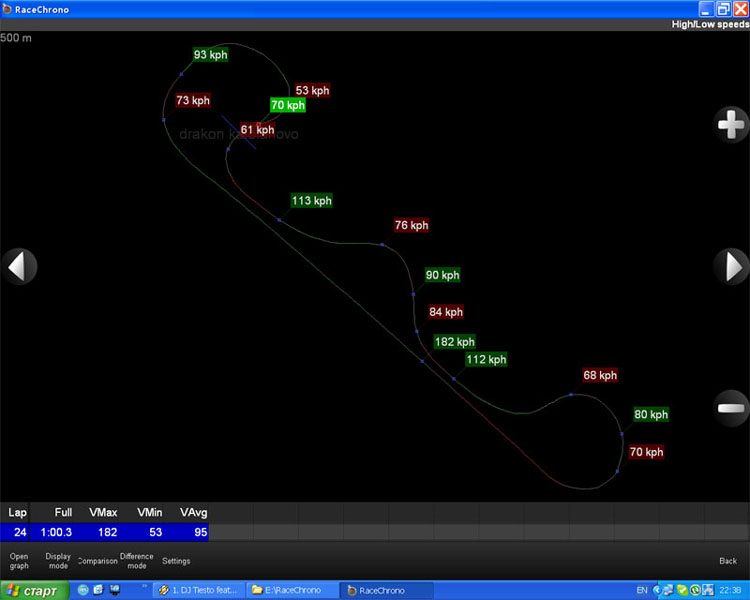Image resolution: width=750 pixels, height=600 pixels.
Task: Open the Windows Start button
Action: click(x=35, y=590)
